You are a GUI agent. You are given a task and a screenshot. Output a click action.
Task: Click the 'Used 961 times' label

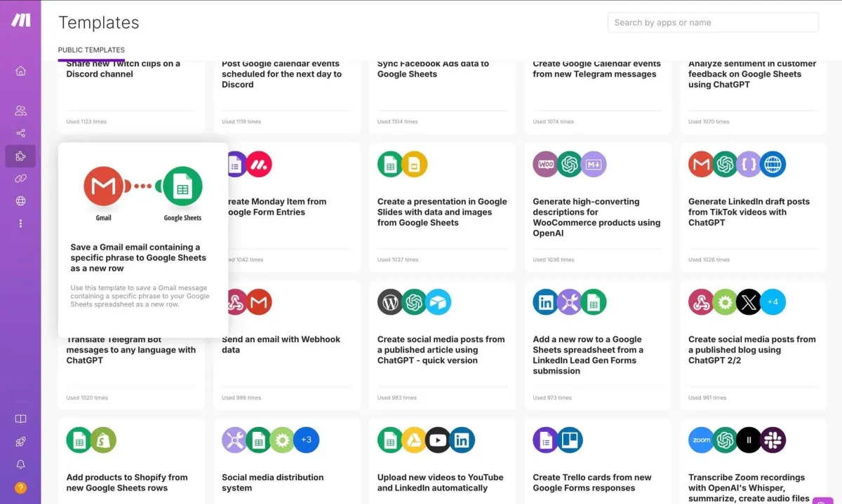pos(707,397)
